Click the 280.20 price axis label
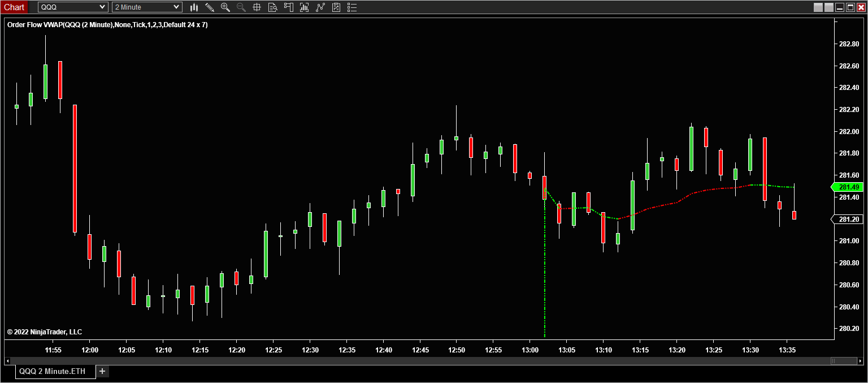 click(x=849, y=329)
